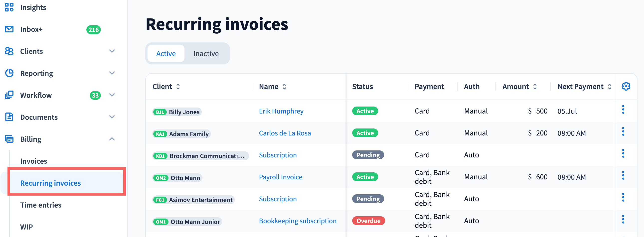Expand the Clients sidebar section
Viewport: 644px width, 237px height.
click(x=112, y=51)
